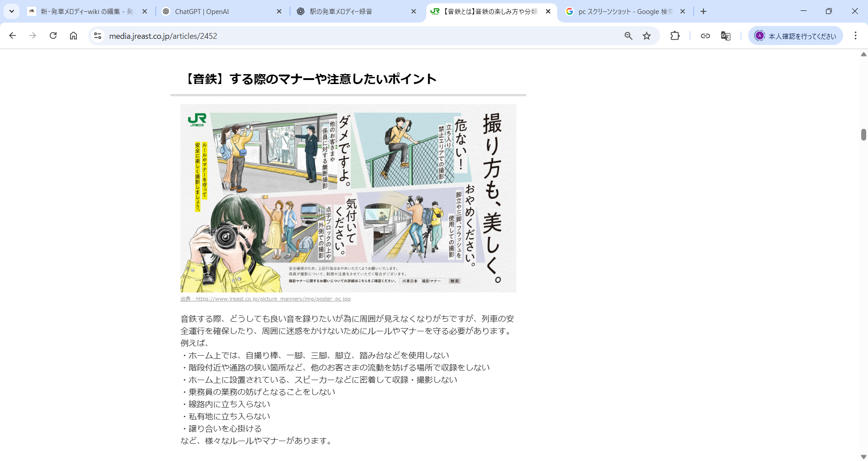Close the active 音鉄とは tab
This screenshot has height=461, width=868.
point(548,11)
